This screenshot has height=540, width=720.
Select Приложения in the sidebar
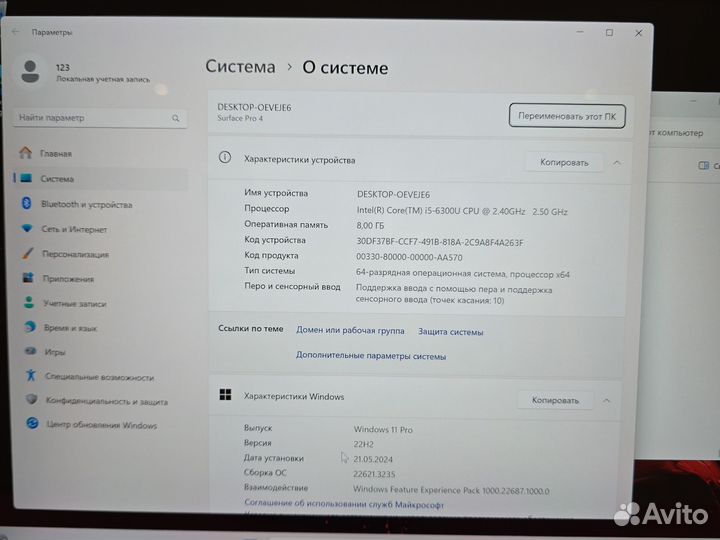(100, 278)
